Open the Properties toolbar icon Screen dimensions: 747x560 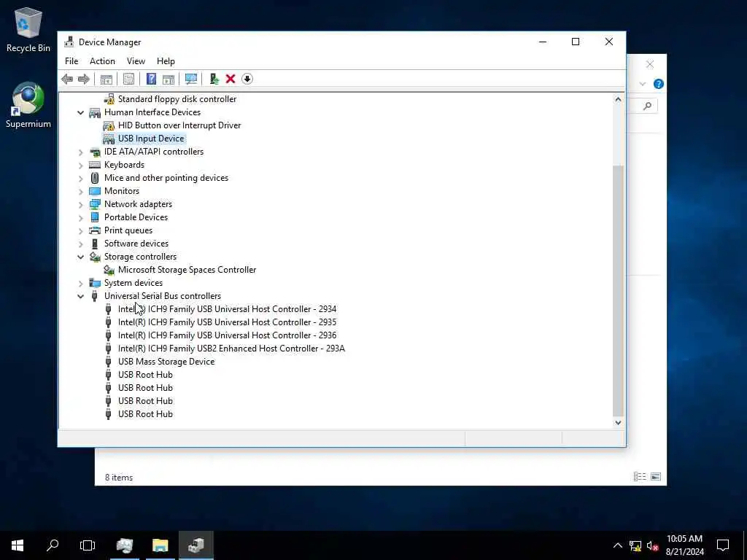tap(128, 79)
